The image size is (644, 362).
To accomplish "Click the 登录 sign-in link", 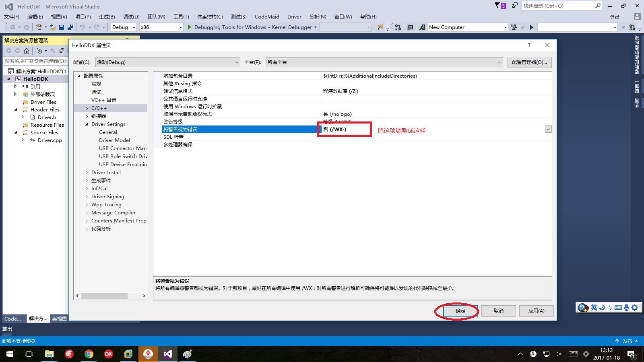I will 615,17.
